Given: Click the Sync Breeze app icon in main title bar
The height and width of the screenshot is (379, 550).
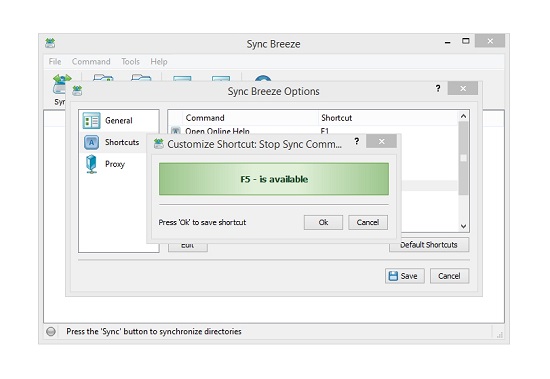Looking at the screenshot, I should (50, 43).
